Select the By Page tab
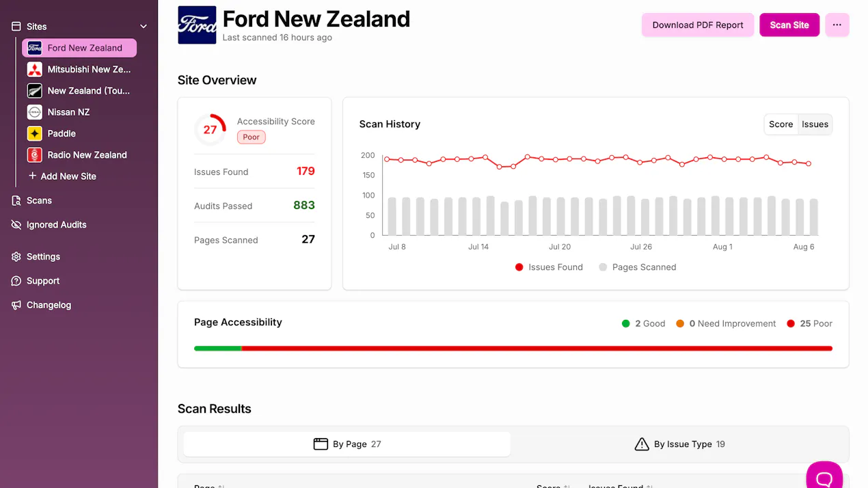Screen dimensions: 868x488 pos(347,444)
